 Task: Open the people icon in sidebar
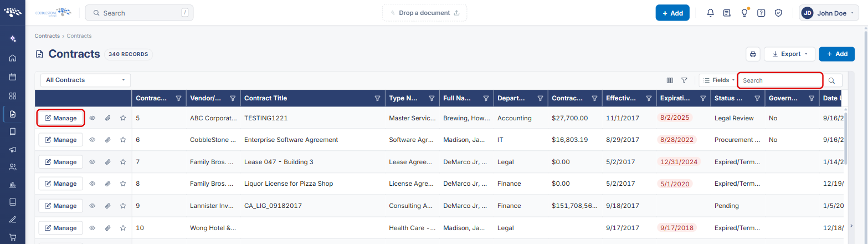tap(13, 167)
